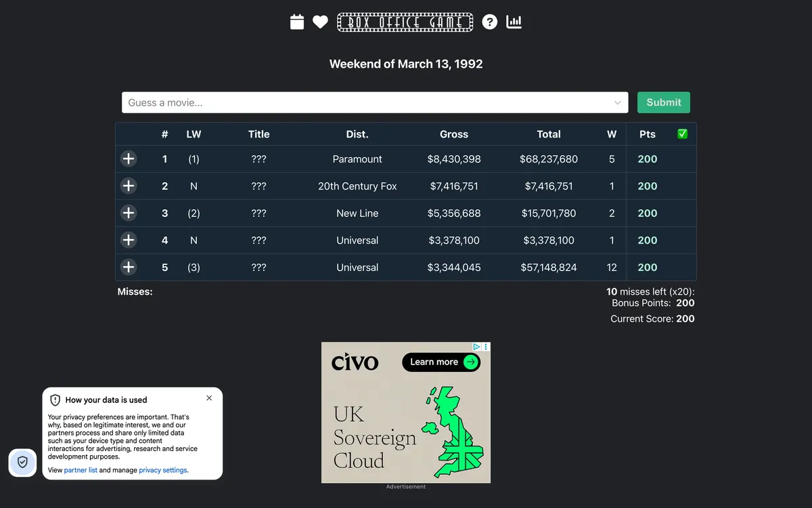
Task: Click the $68,237,680 total value
Action: [549, 159]
